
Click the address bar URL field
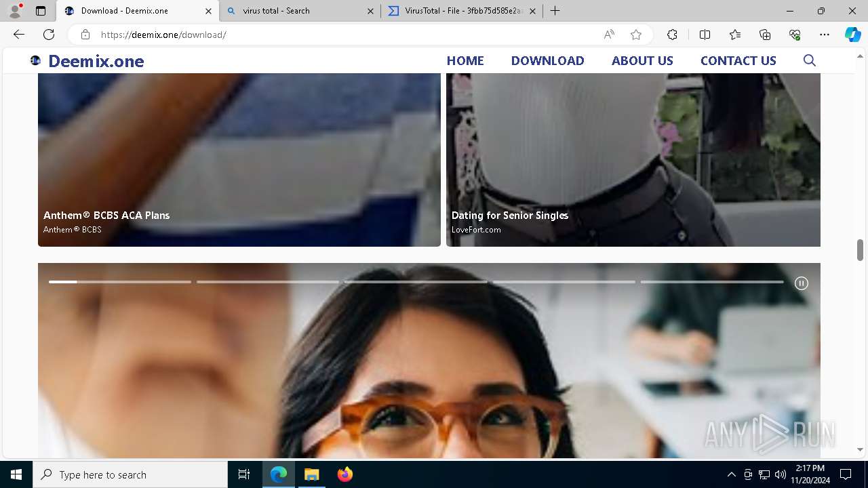[x=346, y=35]
